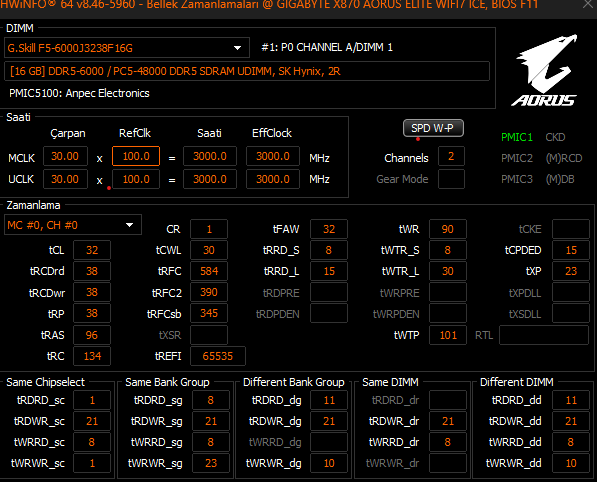Click the AORUS logo
The width and height of the screenshot is (597, 482).
[544, 70]
